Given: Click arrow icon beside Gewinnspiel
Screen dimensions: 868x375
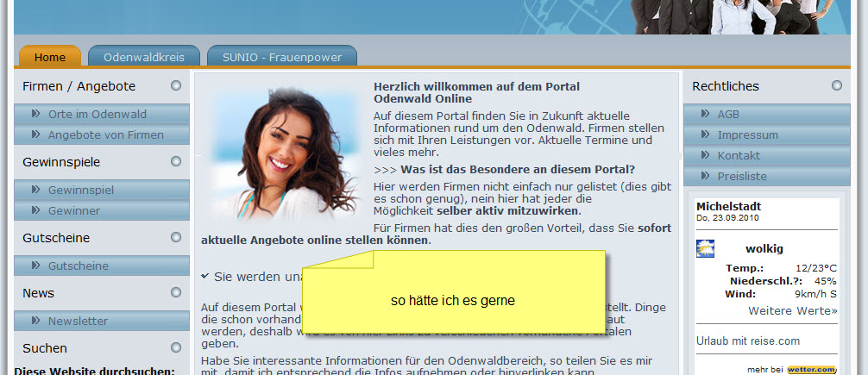Looking at the screenshot, I should point(36,190).
